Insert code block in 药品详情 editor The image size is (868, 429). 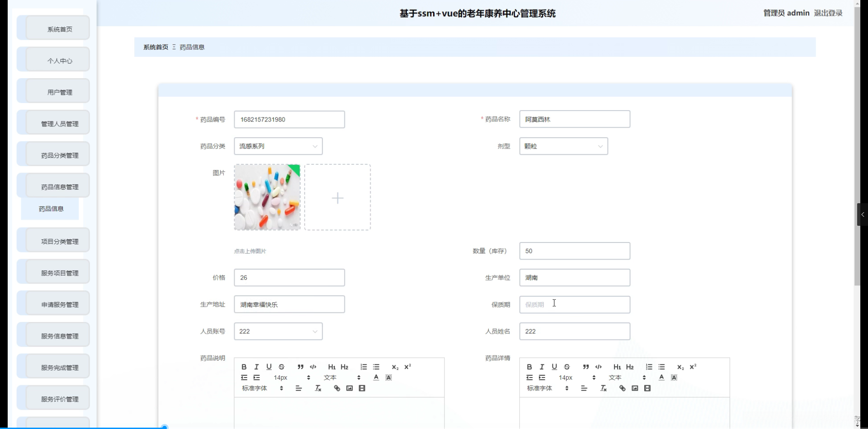pos(599,367)
